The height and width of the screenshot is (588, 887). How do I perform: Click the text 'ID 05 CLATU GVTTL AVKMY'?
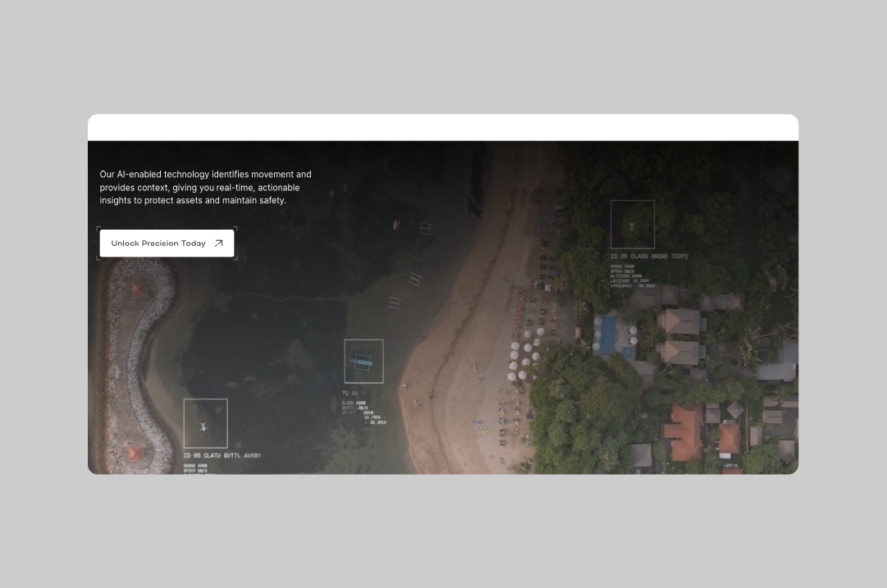(x=222, y=455)
